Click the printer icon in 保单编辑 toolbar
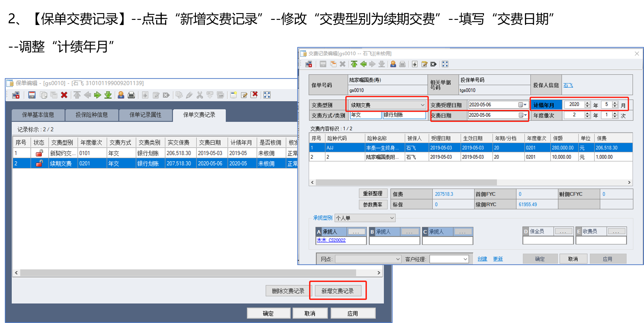The height and width of the screenshot is (323, 644). point(131,95)
